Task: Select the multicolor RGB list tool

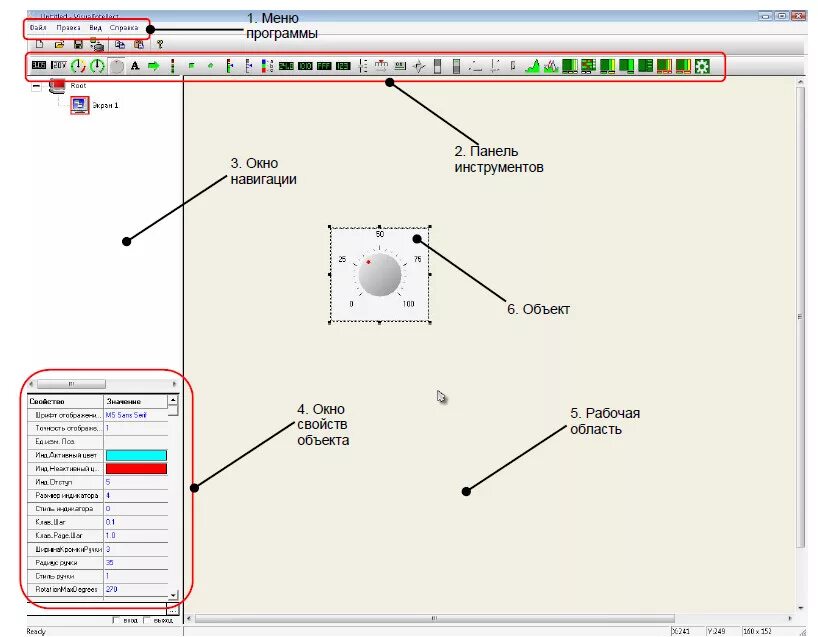Action: click(x=267, y=66)
